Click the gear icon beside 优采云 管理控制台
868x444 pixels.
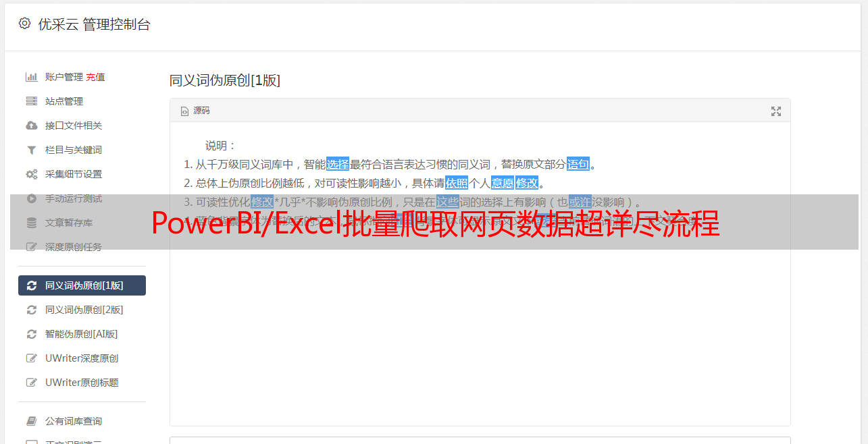[25, 24]
